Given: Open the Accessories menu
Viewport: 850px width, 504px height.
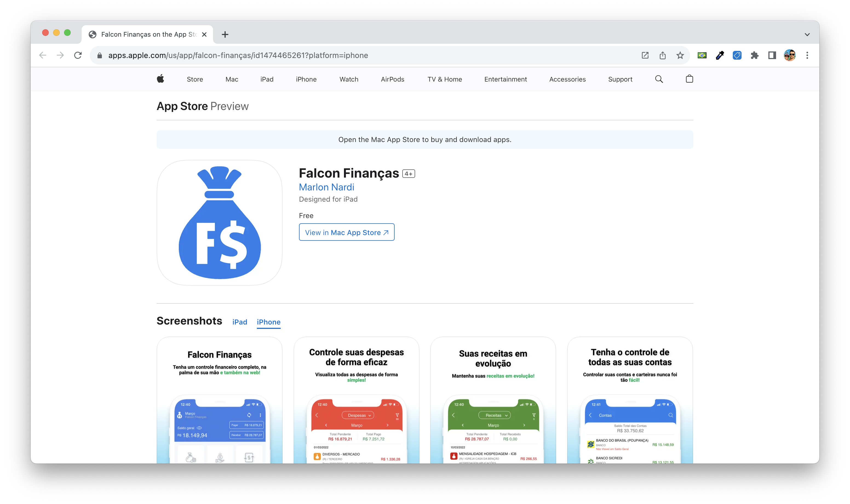Looking at the screenshot, I should coord(567,79).
